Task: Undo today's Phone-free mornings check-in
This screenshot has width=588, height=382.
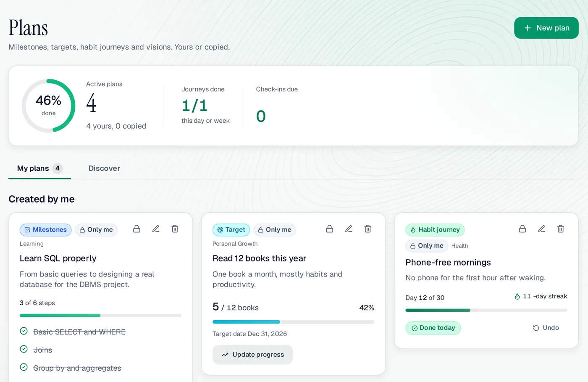Action: 546,328
